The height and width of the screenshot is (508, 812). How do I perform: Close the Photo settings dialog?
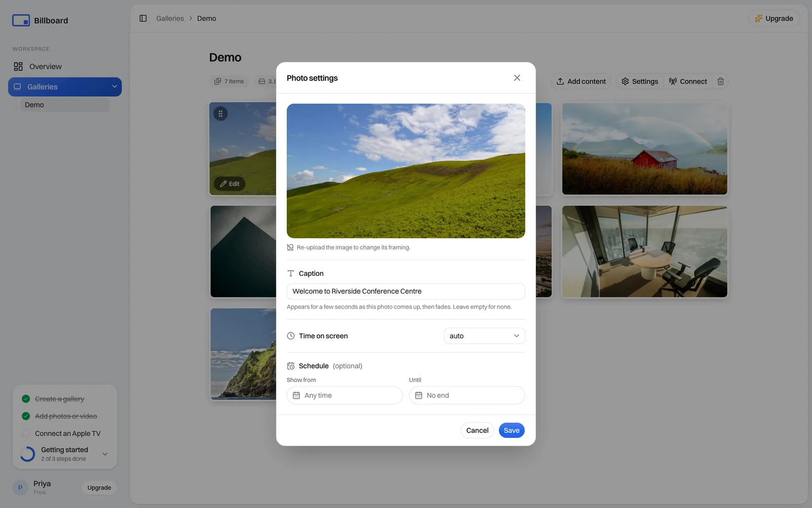[x=517, y=78]
